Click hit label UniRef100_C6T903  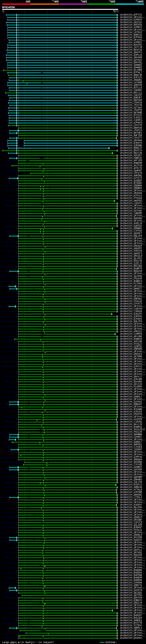[131, 32]
